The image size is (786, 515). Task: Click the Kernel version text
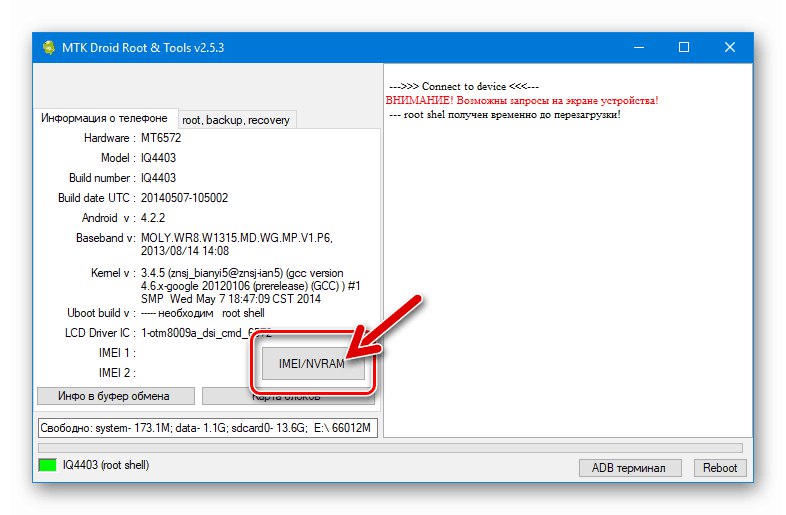tap(251, 286)
